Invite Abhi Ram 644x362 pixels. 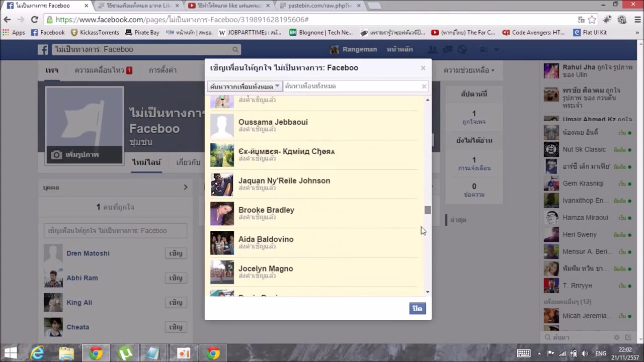[176, 278]
